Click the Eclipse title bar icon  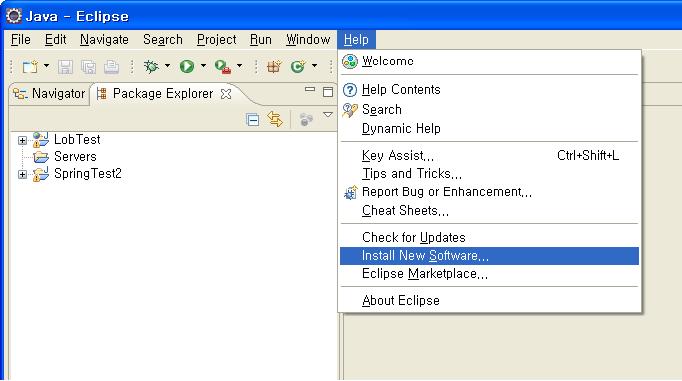(13, 16)
